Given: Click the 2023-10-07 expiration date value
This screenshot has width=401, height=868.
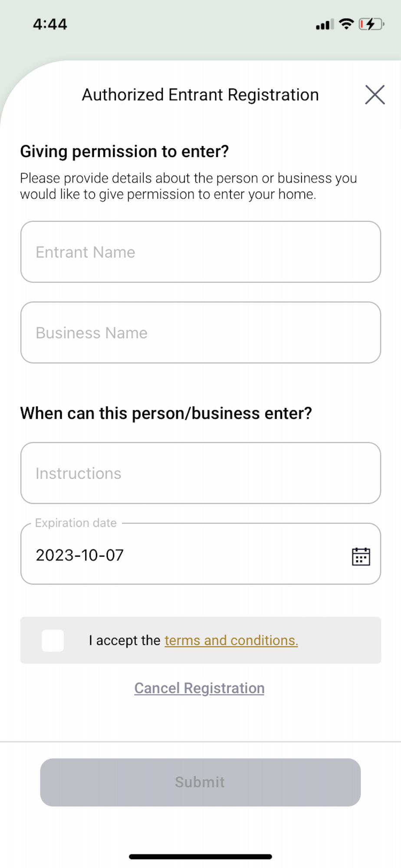Looking at the screenshot, I should click(x=80, y=555).
